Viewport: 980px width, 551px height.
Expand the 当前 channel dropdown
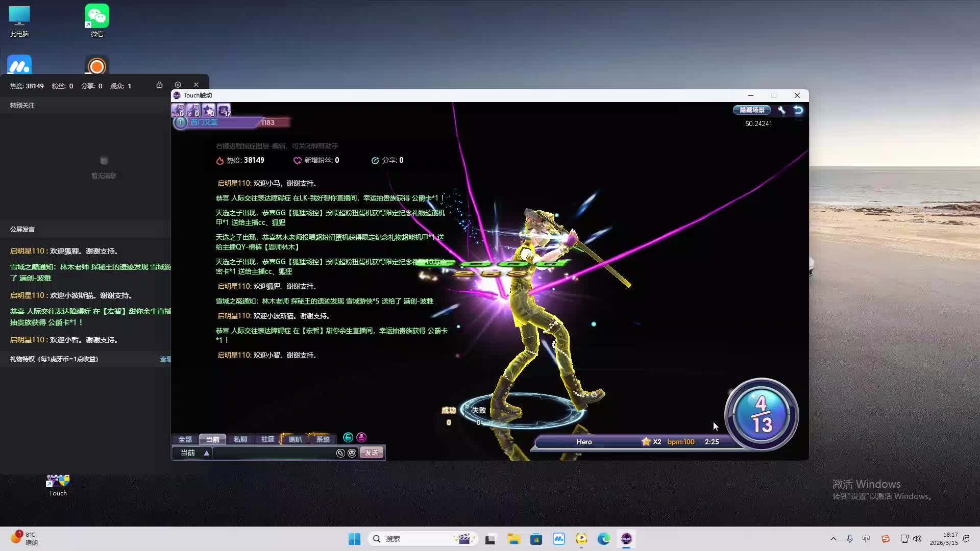(206, 453)
